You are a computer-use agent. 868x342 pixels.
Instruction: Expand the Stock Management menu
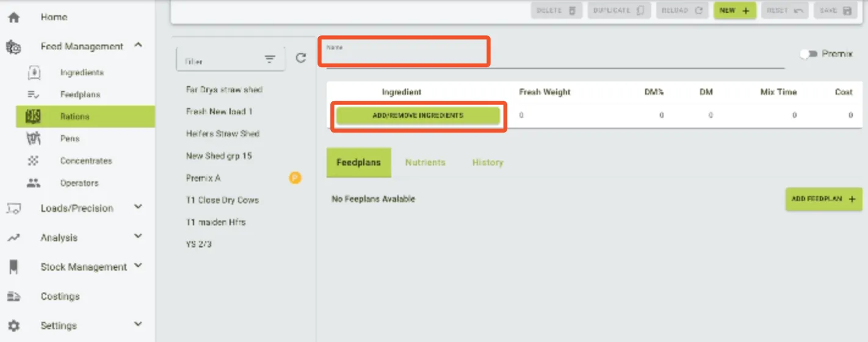[139, 266]
